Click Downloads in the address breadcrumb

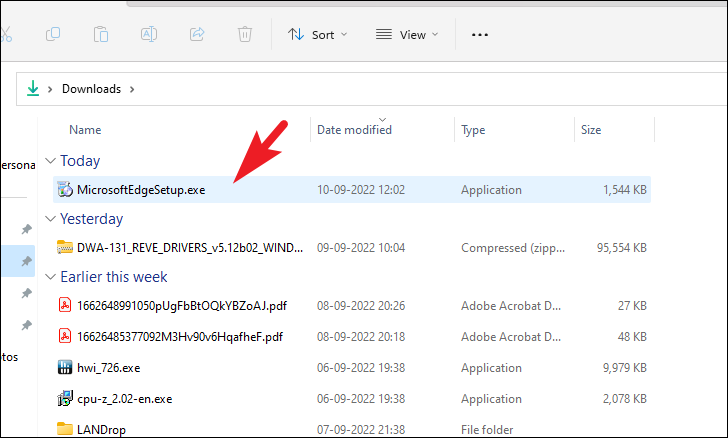pos(91,89)
